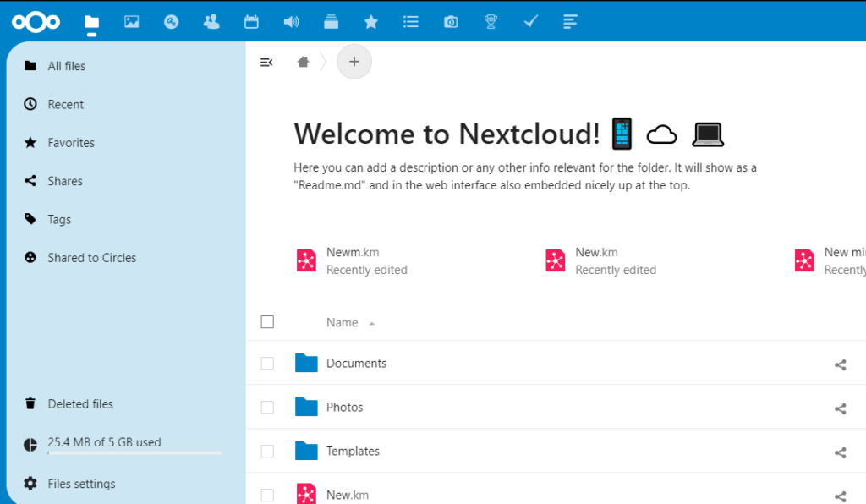Click the breadcrumb chevron separator
The width and height of the screenshot is (866, 504).
click(x=324, y=62)
